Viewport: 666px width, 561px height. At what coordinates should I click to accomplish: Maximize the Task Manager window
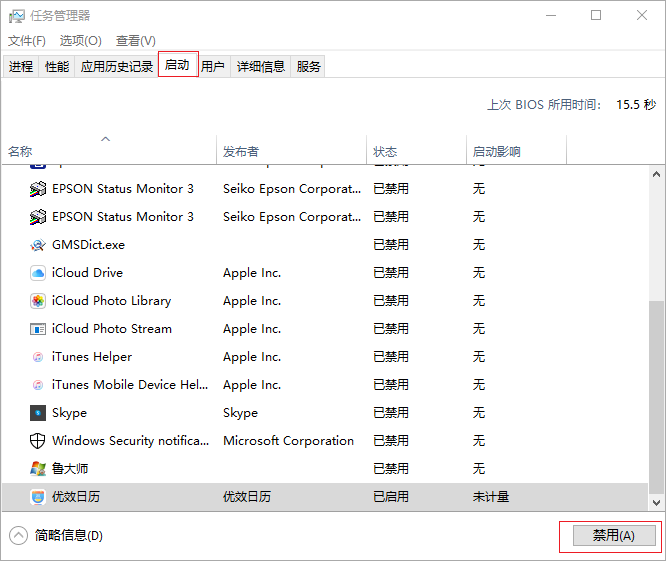pyautogui.click(x=596, y=16)
